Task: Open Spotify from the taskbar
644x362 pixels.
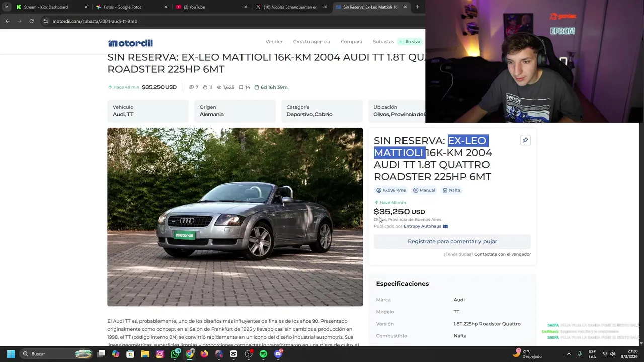Action: pyautogui.click(x=263, y=354)
